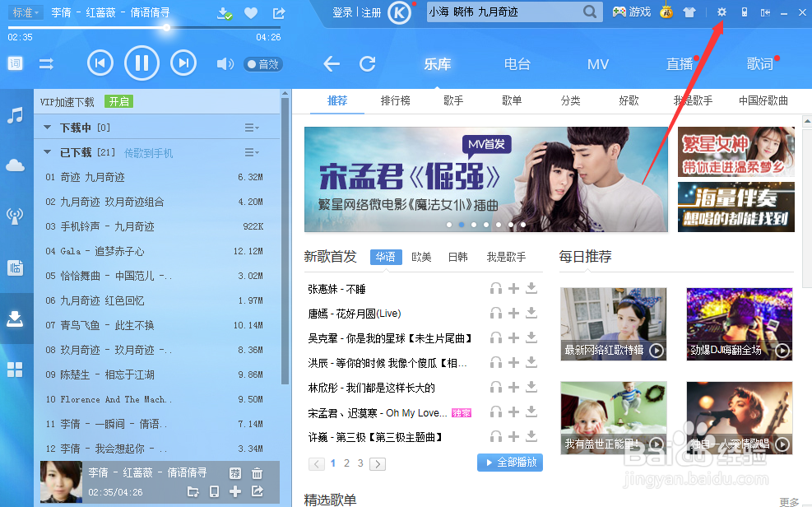Image resolution: width=812 pixels, height=507 pixels.
Task: Open cloud music sidebar icon
Action: click(x=15, y=165)
